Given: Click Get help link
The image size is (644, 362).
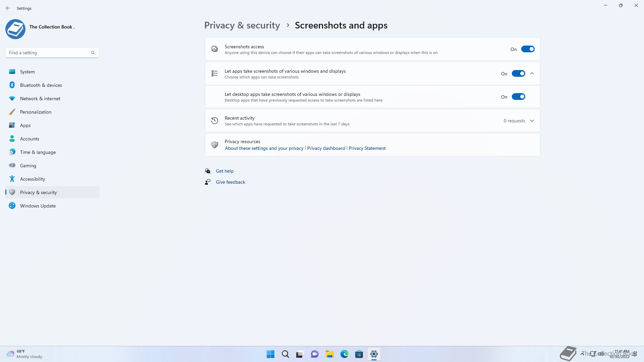Looking at the screenshot, I should pos(224,171).
